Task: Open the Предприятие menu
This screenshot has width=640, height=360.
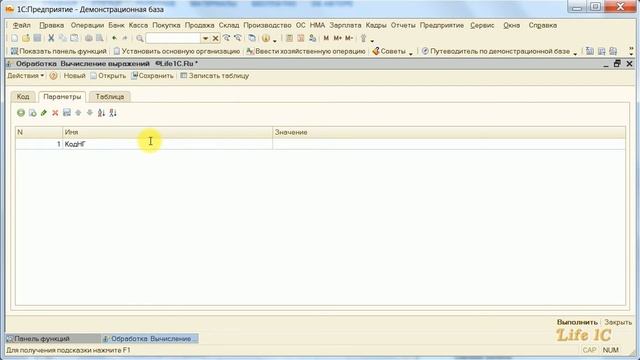Action: pos(442,25)
